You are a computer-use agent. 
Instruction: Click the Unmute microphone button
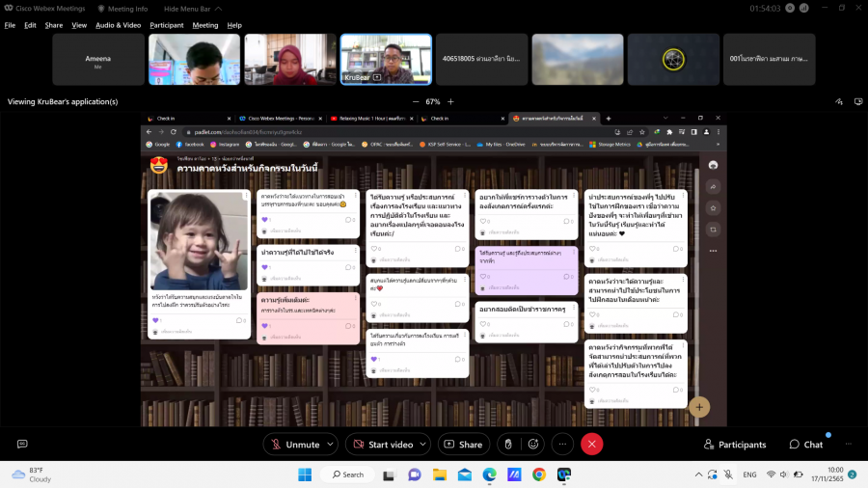tap(295, 445)
